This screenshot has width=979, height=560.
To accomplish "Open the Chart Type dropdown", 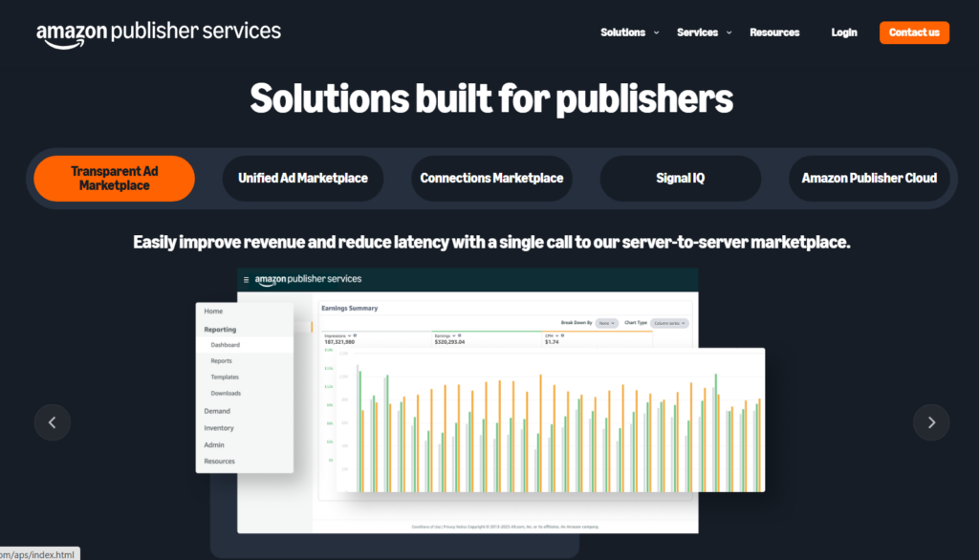I will (669, 324).
